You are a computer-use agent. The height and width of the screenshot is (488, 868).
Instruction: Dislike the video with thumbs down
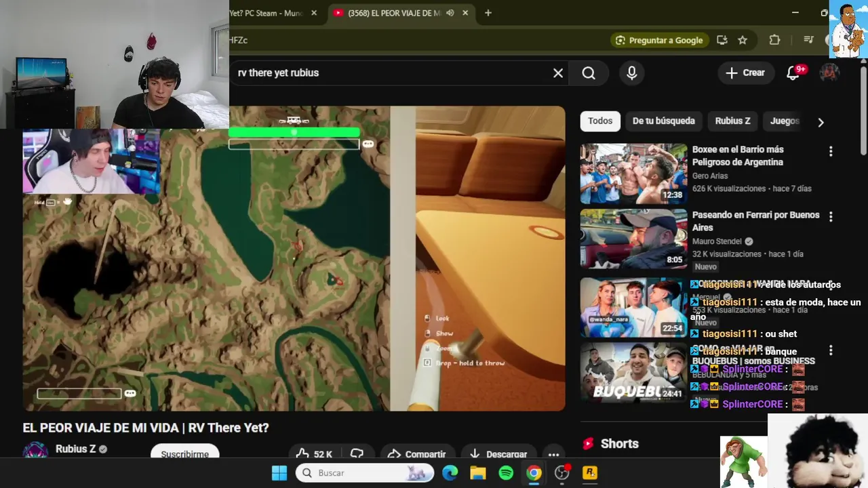click(x=357, y=454)
